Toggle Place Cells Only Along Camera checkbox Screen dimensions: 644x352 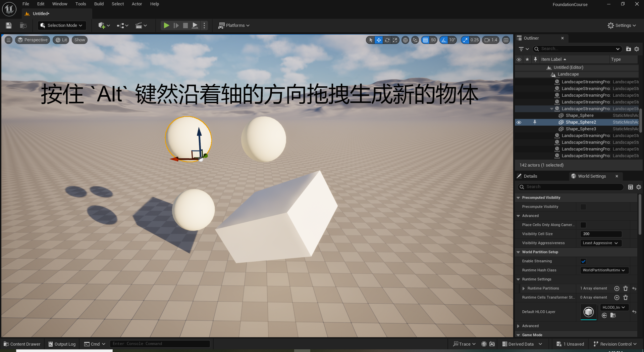coord(583,225)
